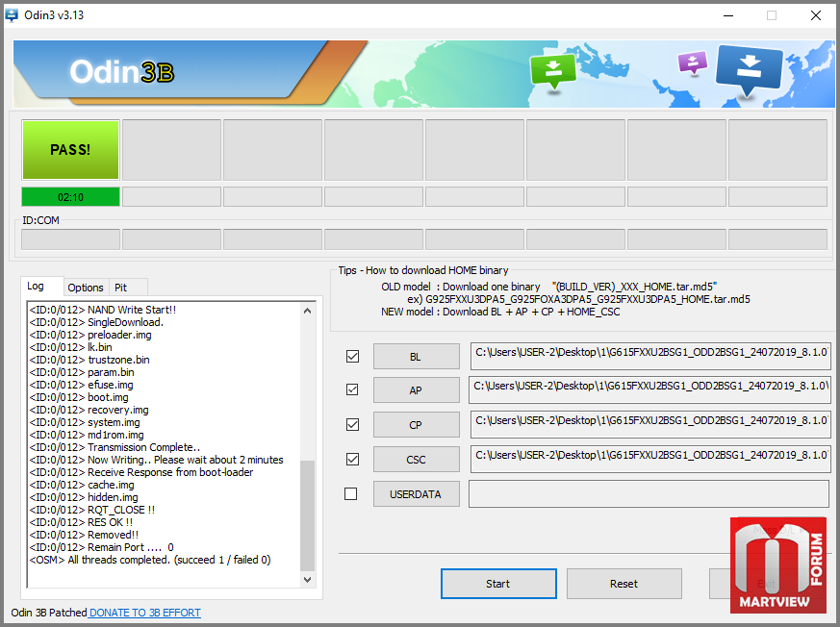840x627 pixels.
Task: Open the DONATE TO 3B EFFORT link
Action: pyautogui.click(x=144, y=613)
